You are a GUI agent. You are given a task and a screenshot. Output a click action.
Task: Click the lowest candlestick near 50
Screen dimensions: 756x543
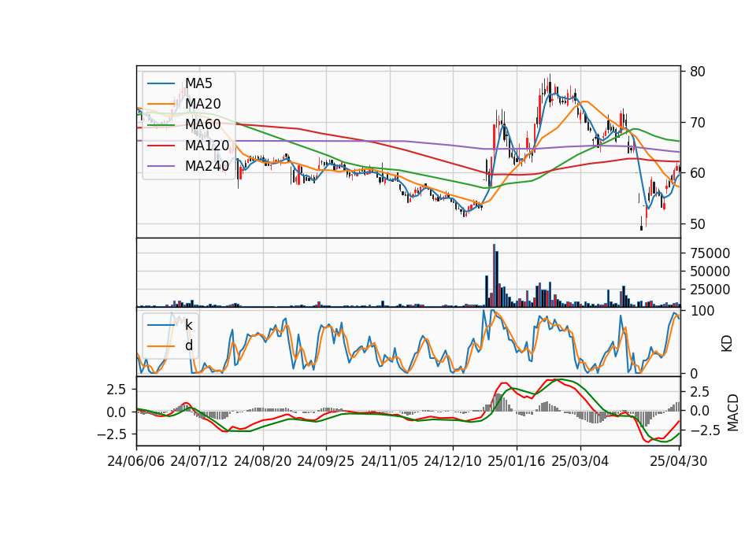(x=641, y=223)
